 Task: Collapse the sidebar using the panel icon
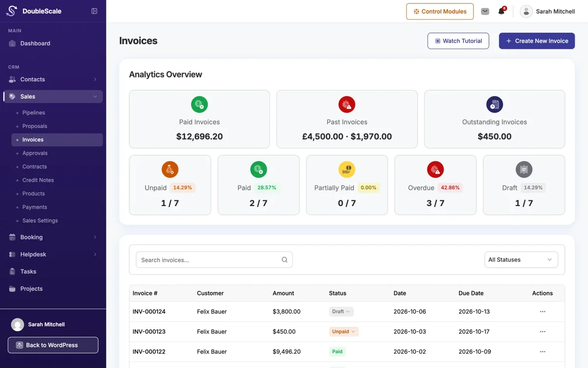(95, 11)
